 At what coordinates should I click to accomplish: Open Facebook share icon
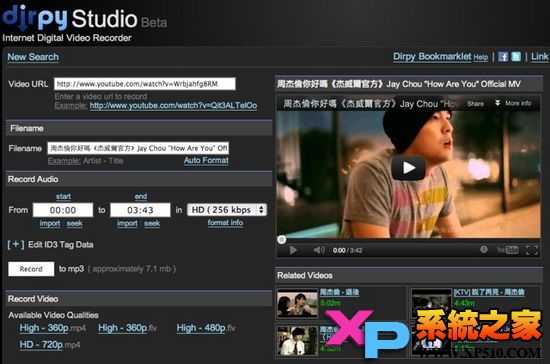[x=503, y=57]
